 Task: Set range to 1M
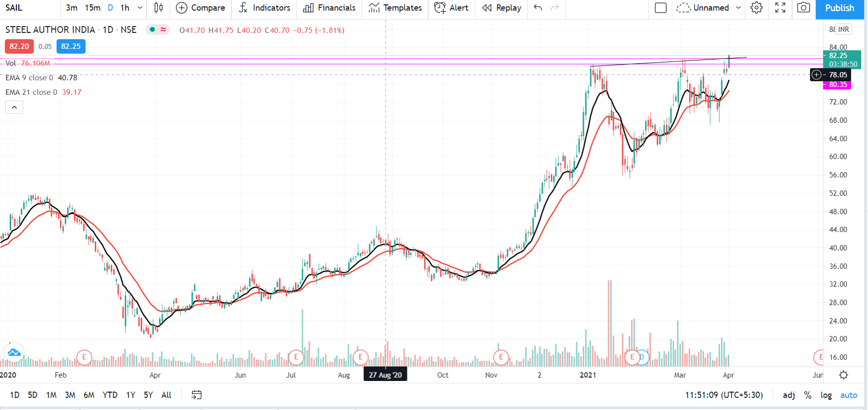[x=51, y=395]
